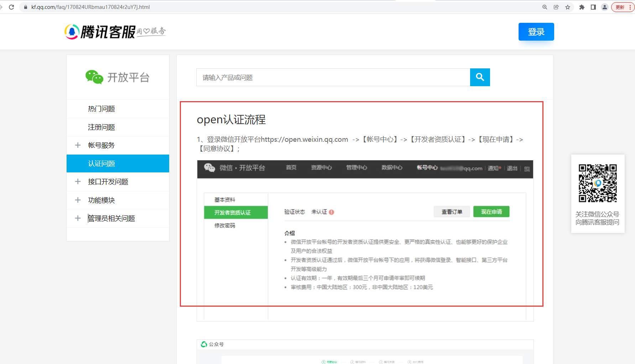Focus the kf.qq.com address bar URL
This screenshot has height=364, width=635.
point(90,7)
